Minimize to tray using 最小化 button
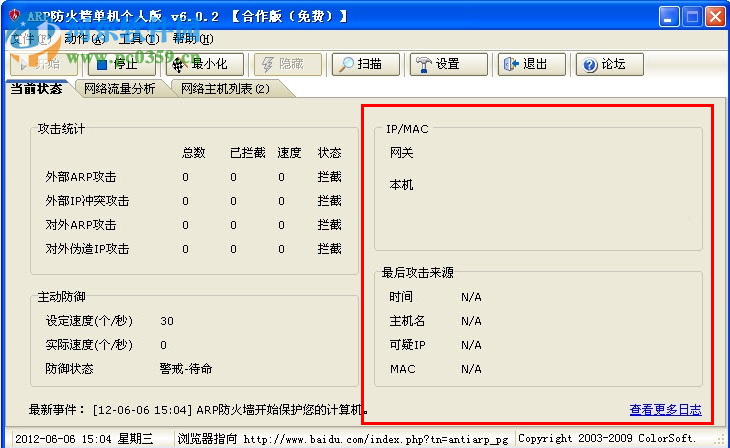 (205, 64)
